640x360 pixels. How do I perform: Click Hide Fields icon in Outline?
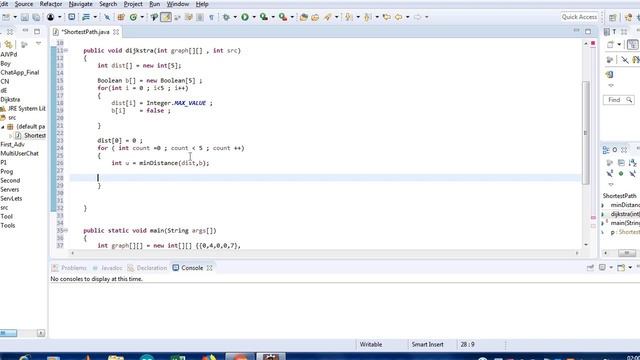click(x=609, y=174)
